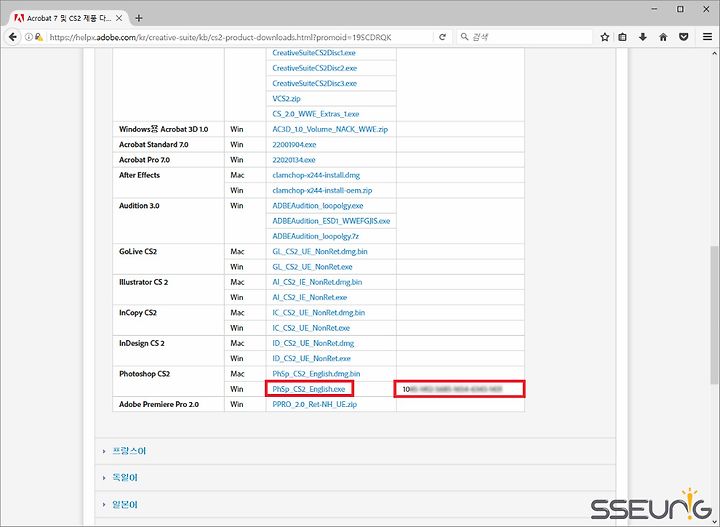Download GL_CS2_UE_NonRet.dmg.bin
Screen dimensions: 720x527
coord(320,252)
